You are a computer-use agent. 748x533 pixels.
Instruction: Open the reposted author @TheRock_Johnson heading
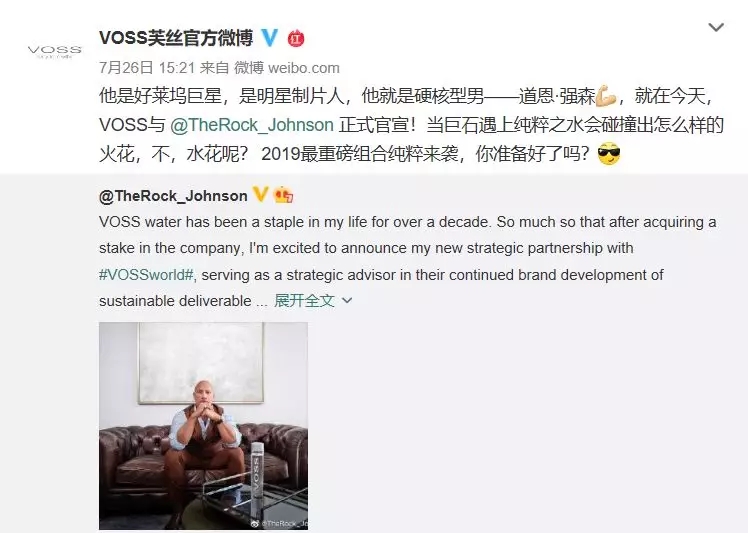click(173, 195)
